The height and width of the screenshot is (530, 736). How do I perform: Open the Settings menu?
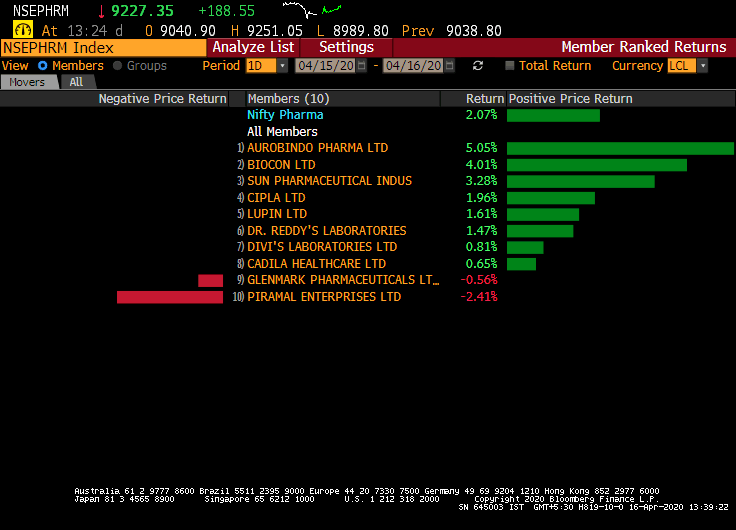tap(346, 47)
